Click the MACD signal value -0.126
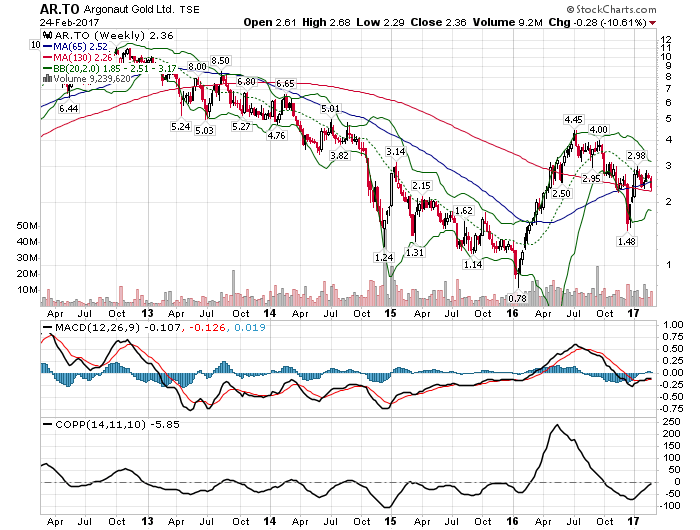The width and height of the screenshot is (700, 530). [208, 327]
